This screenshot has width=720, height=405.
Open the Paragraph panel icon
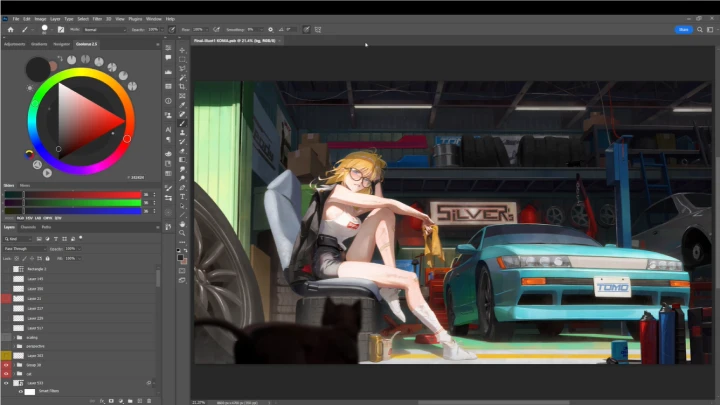point(169,139)
